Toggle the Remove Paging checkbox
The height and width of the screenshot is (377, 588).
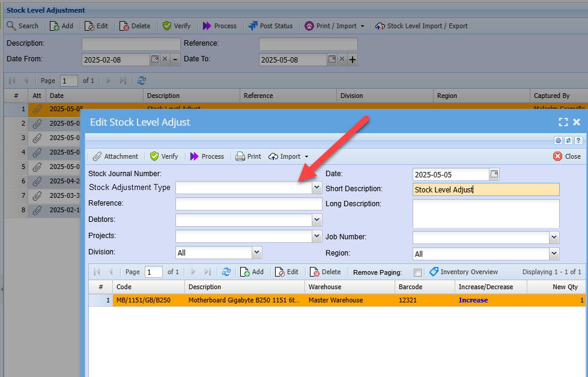[x=418, y=272]
